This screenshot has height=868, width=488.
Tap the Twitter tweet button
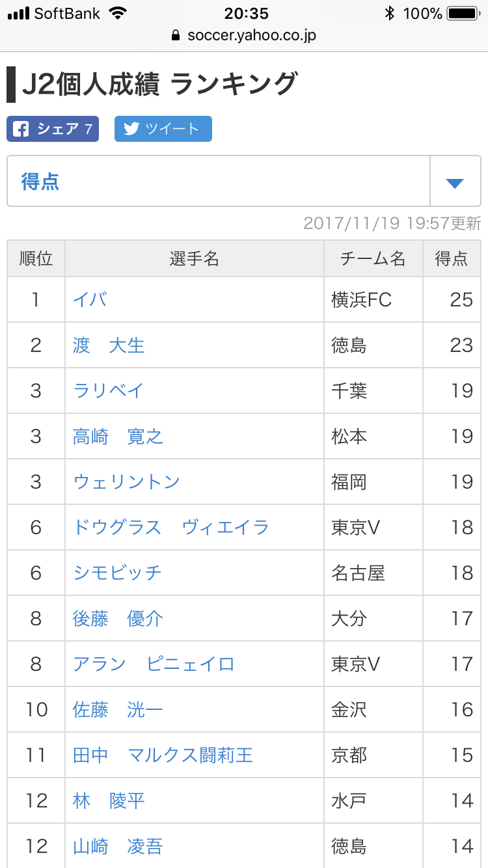163,129
